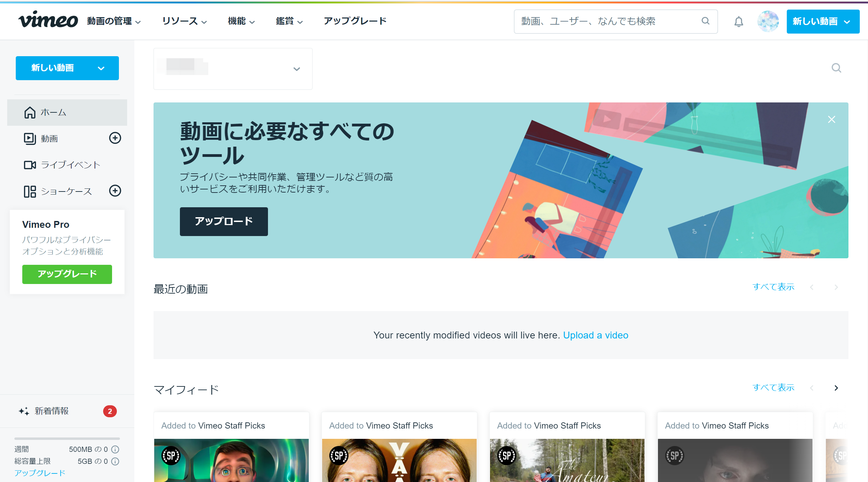The height and width of the screenshot is (482, 868).
Task: Click the page search magnifier icon
Action: click(x=836, y=68)
